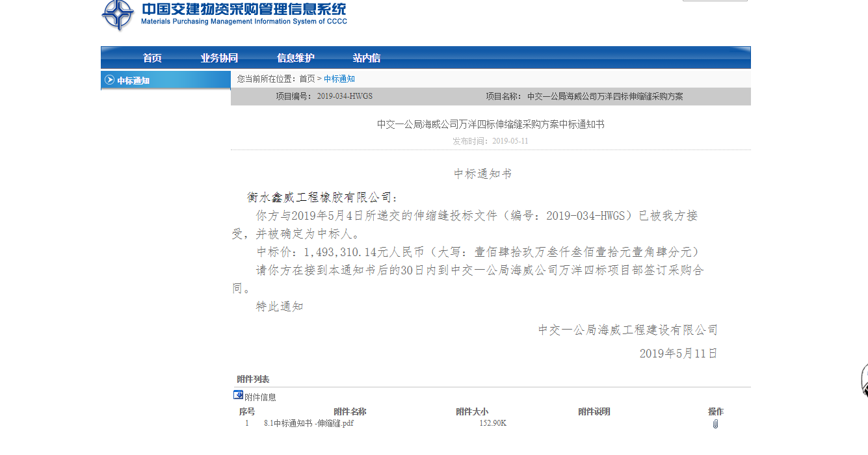Click the blue arrow icon next to 附件信息
This screenshot has width=868, height=455.
(x=238, y=395)
